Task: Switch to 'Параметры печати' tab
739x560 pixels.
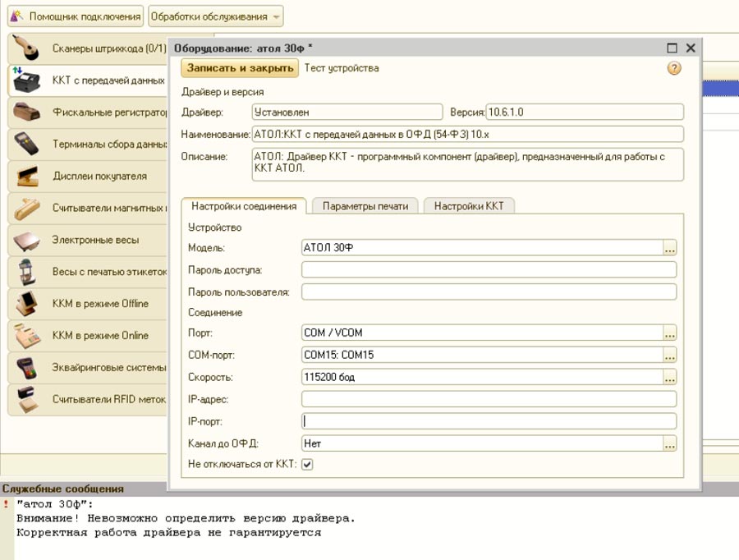Action: coord(365,206)
